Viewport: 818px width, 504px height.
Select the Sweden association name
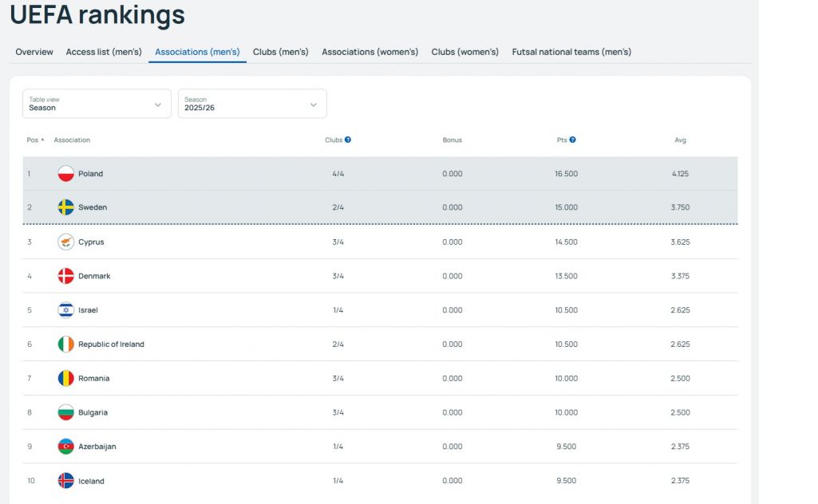click(x=93, y=207)
